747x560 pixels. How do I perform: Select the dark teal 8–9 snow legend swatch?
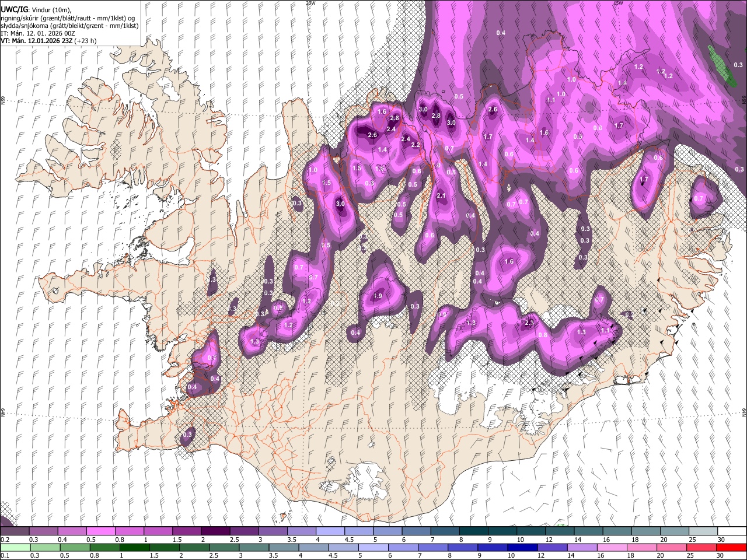[x=473, y=531]
